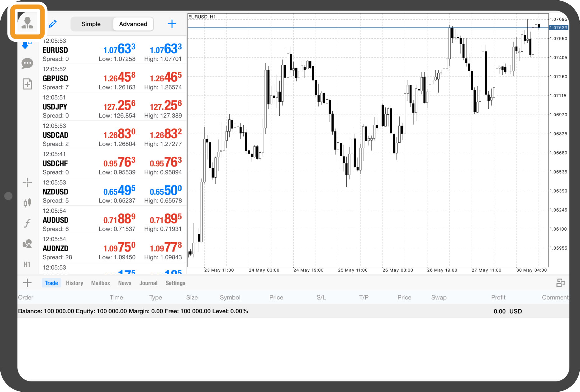This screenshot has width=580, height=392.
Task: Select the GBPUSD symbol row
Action: [x=112, y=79]
